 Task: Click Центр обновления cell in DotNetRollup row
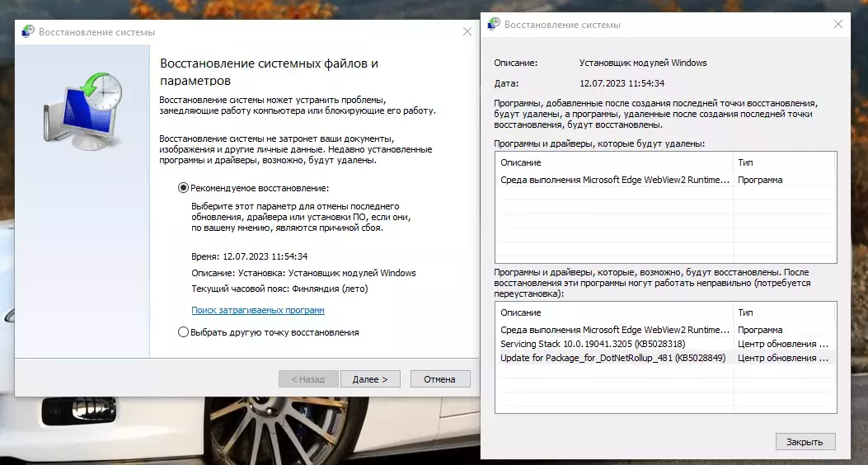(783, 358)
